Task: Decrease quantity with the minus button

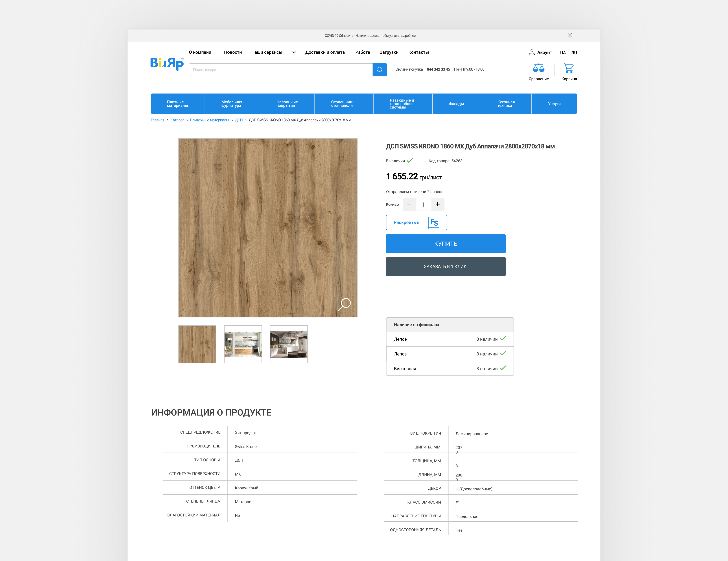Action: (409, 204)
